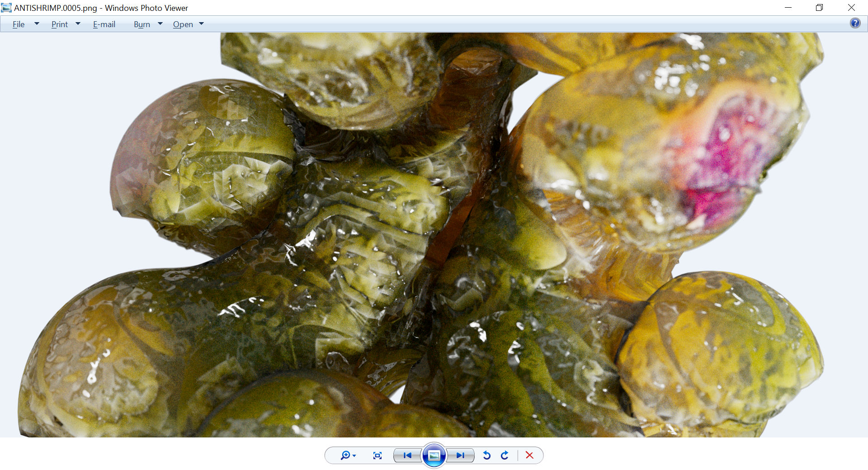Click the Photo Viewer title bar app icon
The width and height of the screenshot is (868, 470).
click(x=6, y=8)
